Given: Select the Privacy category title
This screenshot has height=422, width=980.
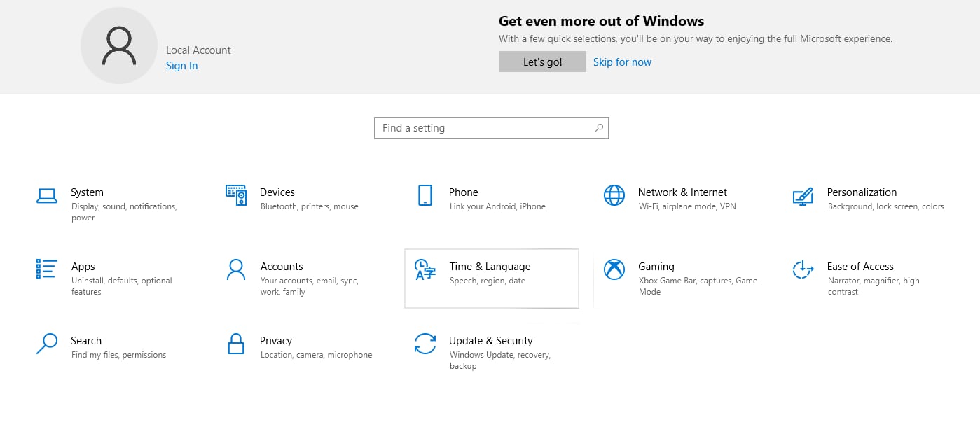Looking at the screenshot, I should point(276,341).
